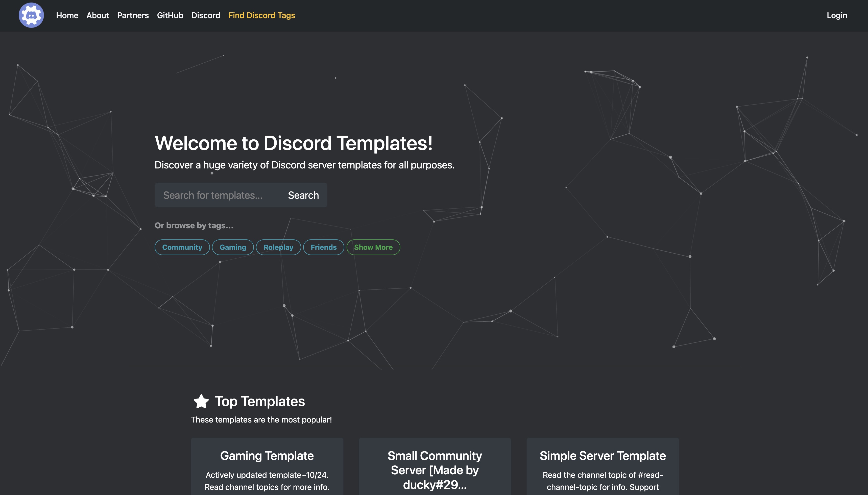Image resolution: width=868 pixels, height=495 pixels.
Task: Open the Gaming Template card
Action: (267, 456)
